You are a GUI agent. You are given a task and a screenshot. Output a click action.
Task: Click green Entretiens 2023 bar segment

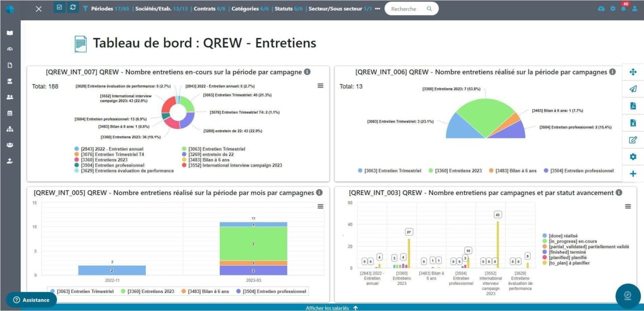coord(253,244)
